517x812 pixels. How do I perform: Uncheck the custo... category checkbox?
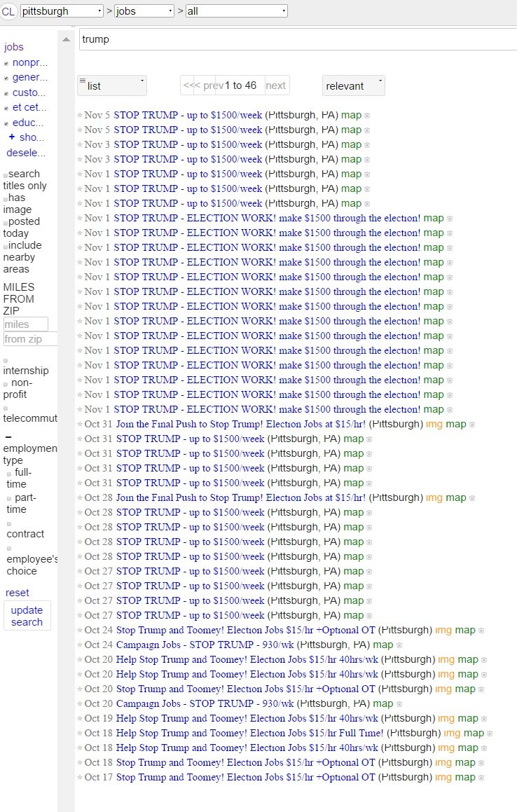[x=6, y=94]
